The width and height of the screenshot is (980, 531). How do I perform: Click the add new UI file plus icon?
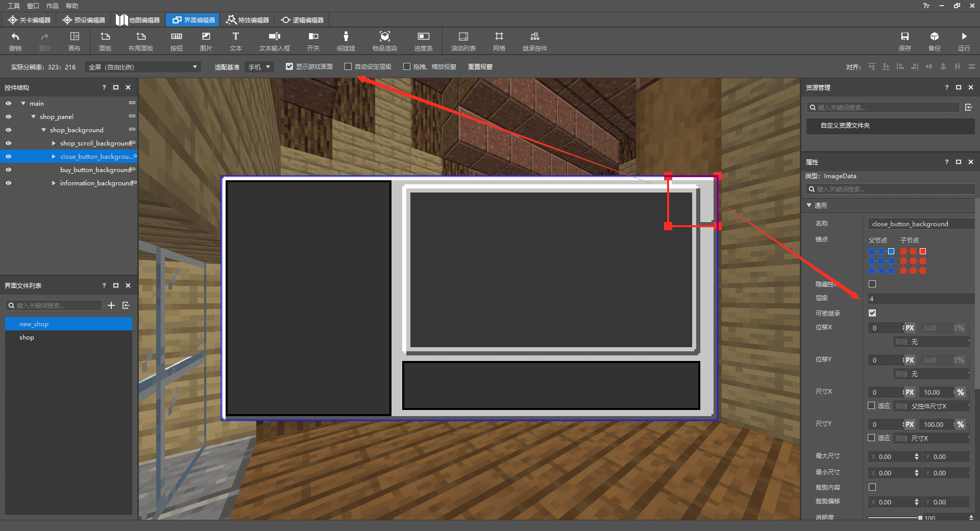pos(111,305)
